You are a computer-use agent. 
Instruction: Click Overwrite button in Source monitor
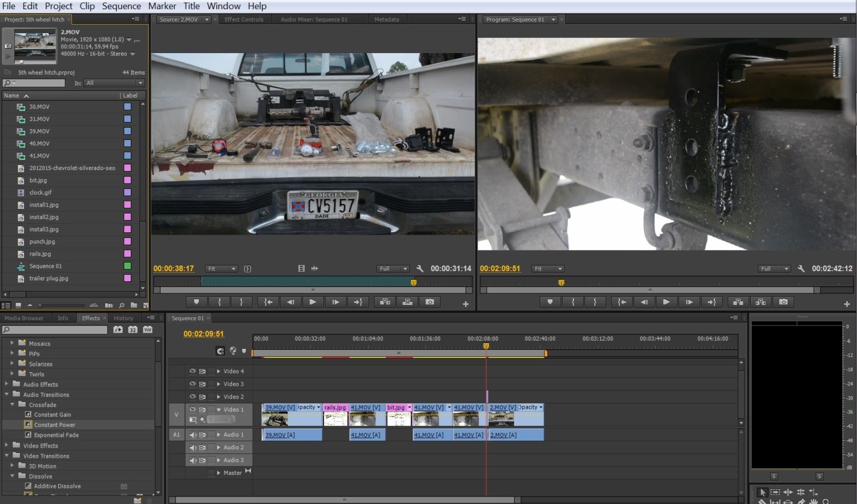[407, 302]
